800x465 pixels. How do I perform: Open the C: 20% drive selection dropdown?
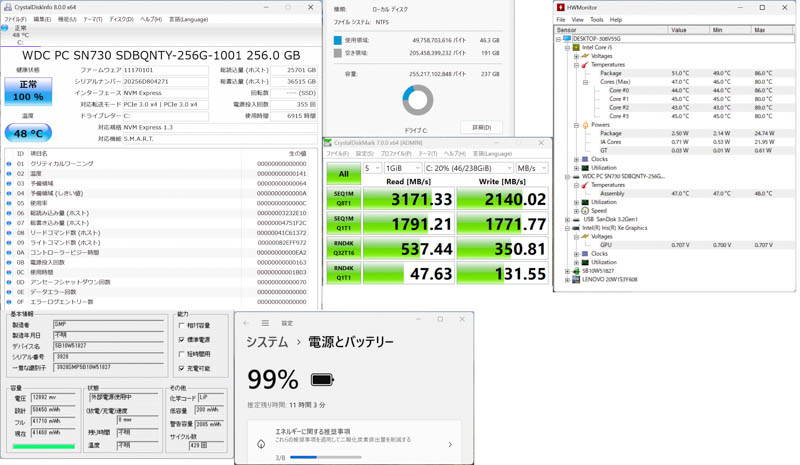click(x=468, y=168)
